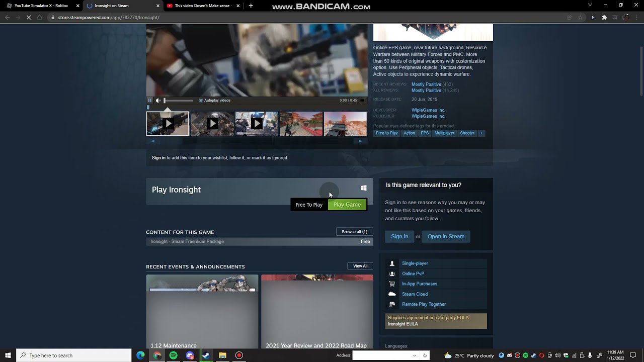The width and height of the screenshot is (644, 362).
Task: Open Spotify from the taskbar
Action: click(174, 355)
